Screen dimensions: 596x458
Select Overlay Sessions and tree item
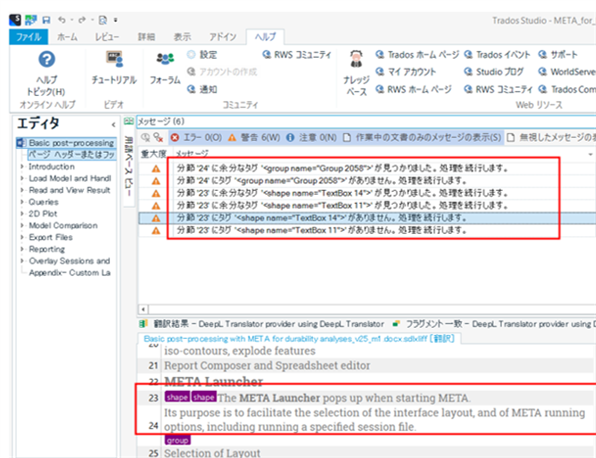tap(70, 261)
